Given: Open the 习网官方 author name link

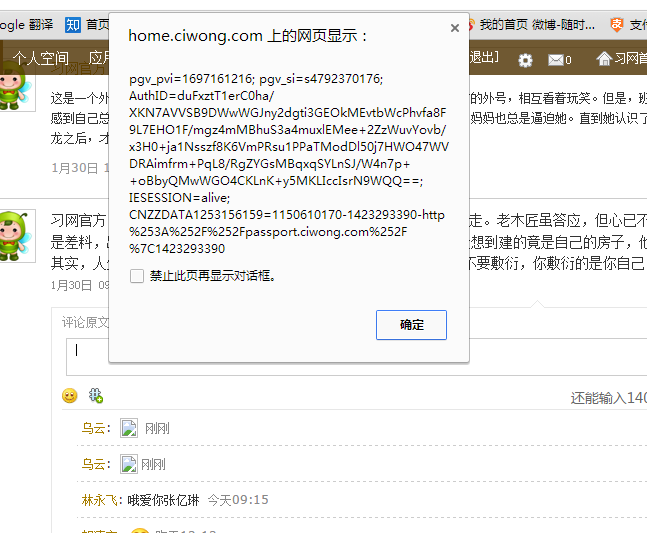Looking at the screenshot, I should [x=78, y=220].
